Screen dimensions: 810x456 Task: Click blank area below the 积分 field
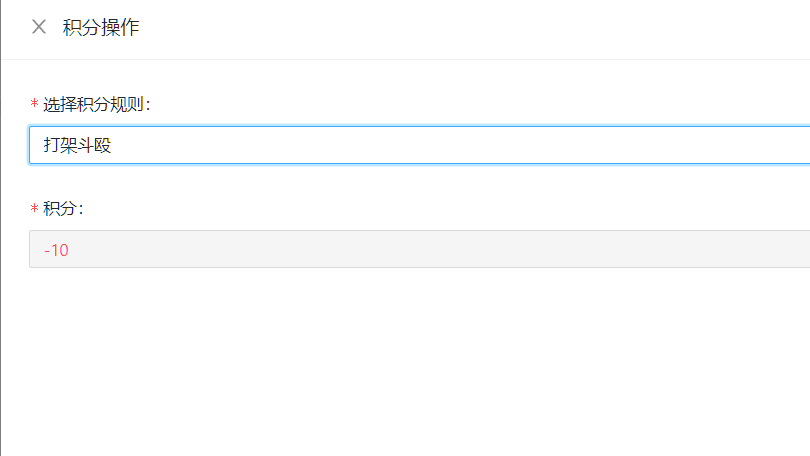point(405,361)
